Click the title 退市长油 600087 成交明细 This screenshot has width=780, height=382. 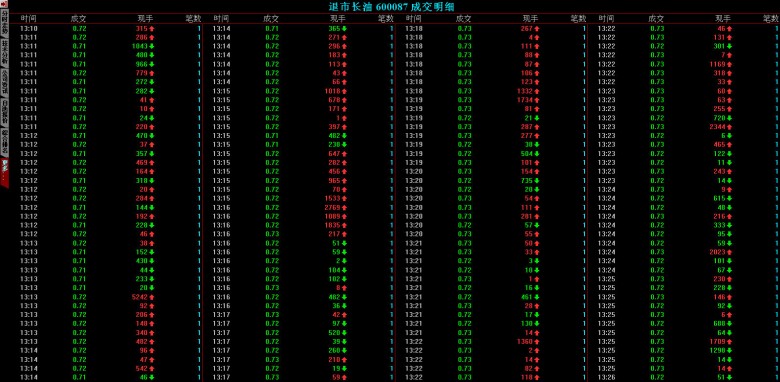pos(392,6)
